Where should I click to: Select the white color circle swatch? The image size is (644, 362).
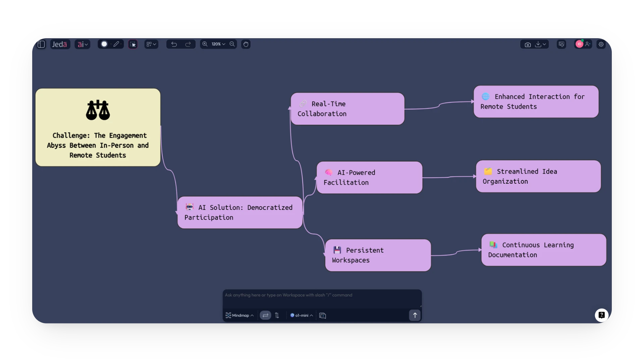pos(104,44)
